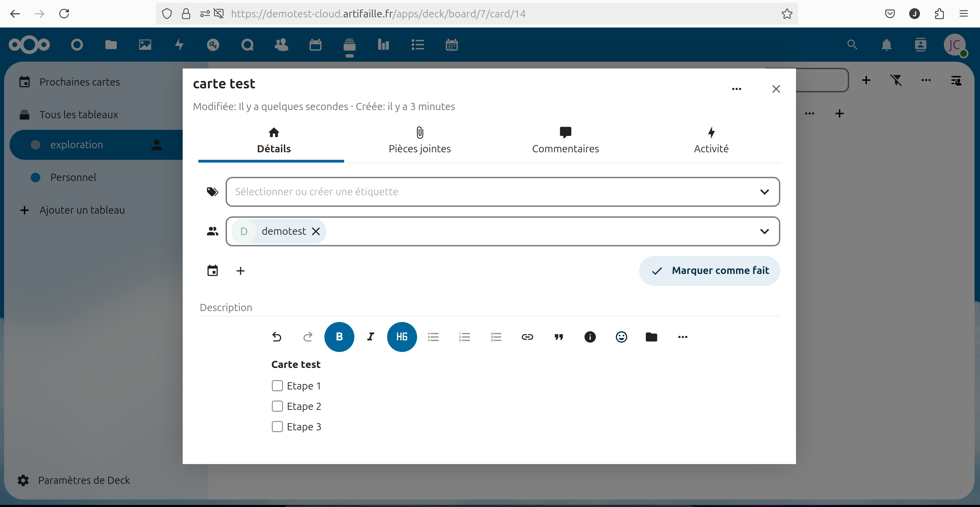
Task: Switch to the Activité tab
Action: coord(711,141)
